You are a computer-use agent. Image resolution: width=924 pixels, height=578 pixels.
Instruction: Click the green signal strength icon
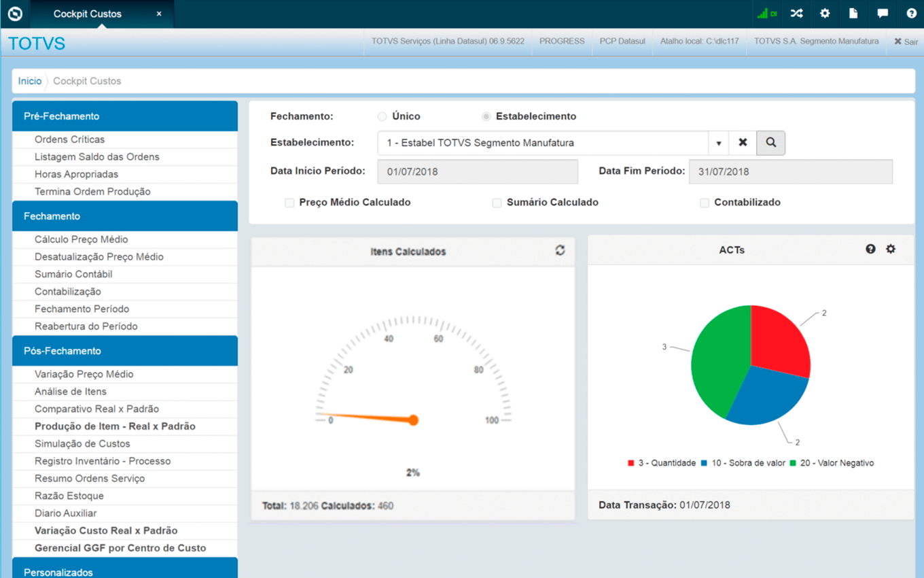(x=767, y=14)
